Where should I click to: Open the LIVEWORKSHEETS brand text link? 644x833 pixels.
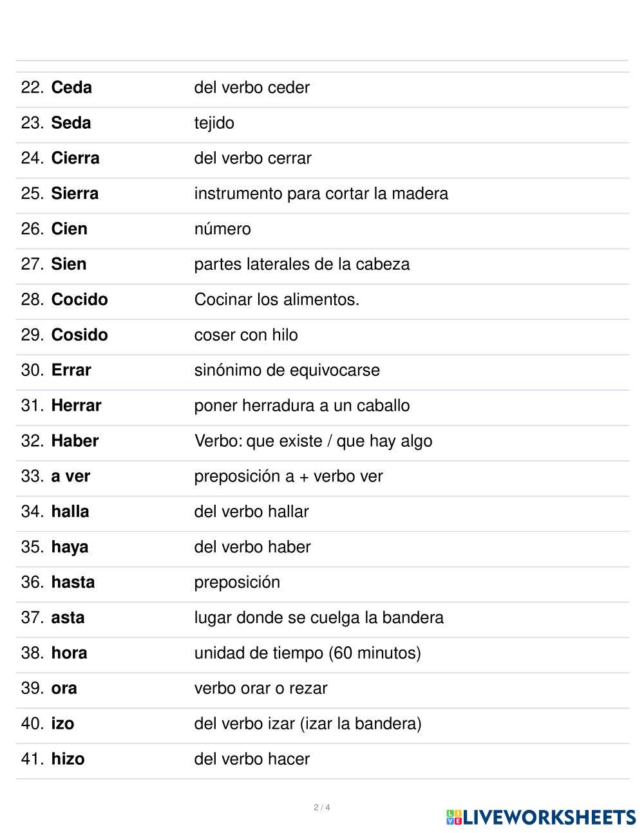pyautogui.click(x=549, y=818)
